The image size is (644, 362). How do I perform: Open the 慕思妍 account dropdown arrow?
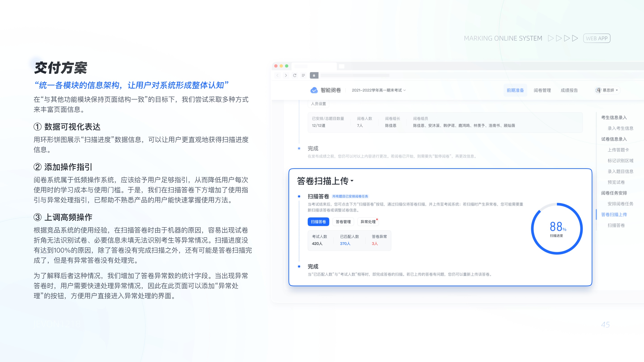coord(617,90)
